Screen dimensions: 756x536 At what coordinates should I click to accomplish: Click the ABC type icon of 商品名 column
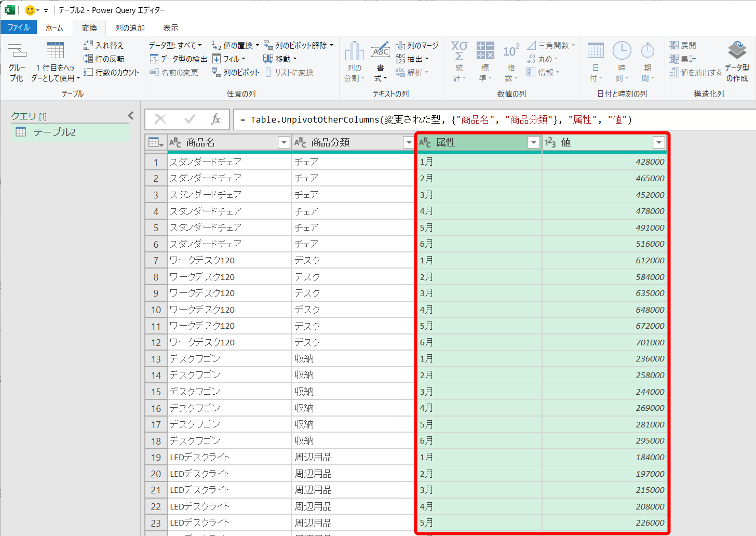click(175, 142)
